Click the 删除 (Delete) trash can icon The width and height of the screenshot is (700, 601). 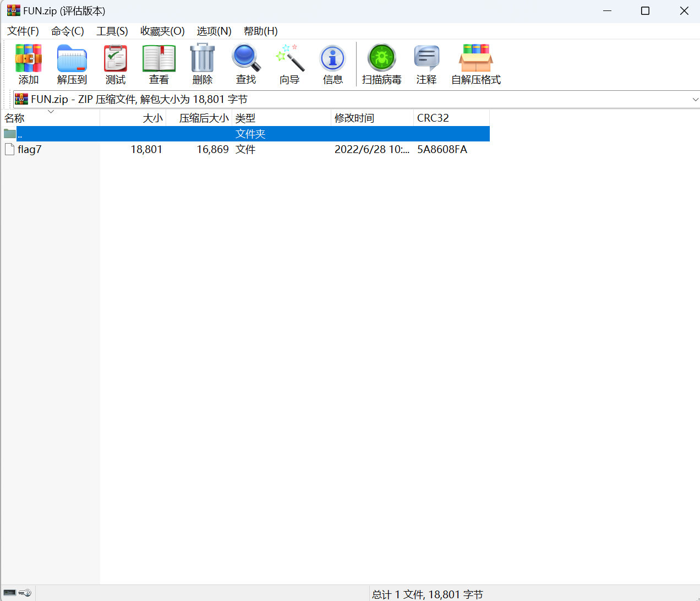click(203, 58)
